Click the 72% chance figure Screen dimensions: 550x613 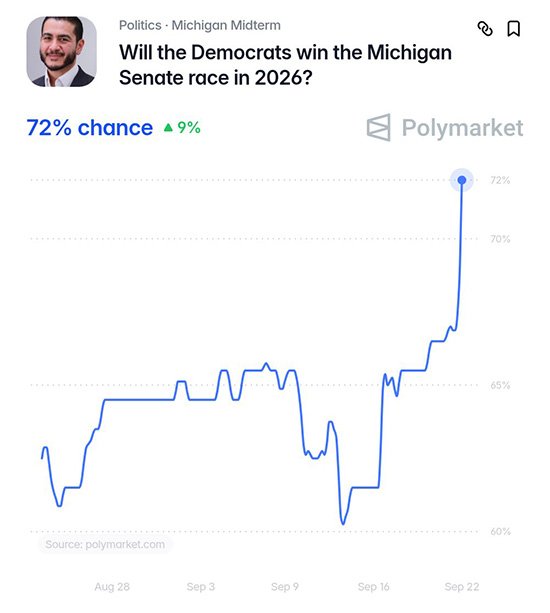pyautogui.click(x=90, y=127)
